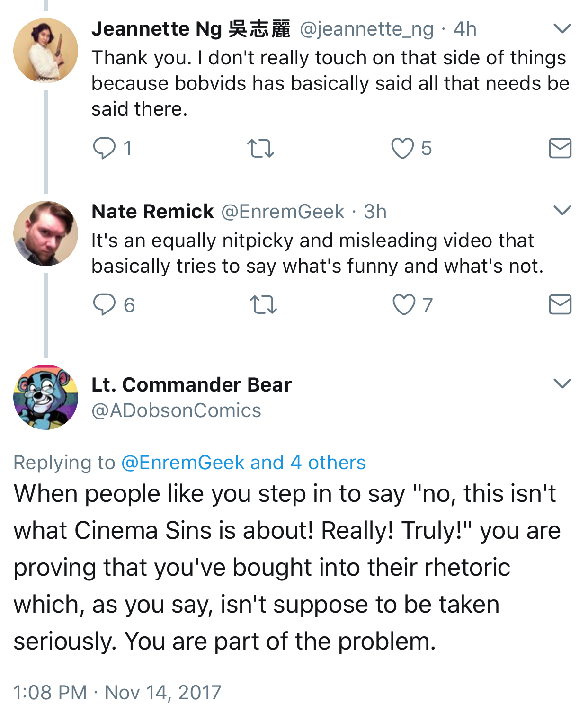The height and width of the screenshot is (722, 588).
Task: Retweet Nate Remick's tweet
Action: click(x=263, y=304)
